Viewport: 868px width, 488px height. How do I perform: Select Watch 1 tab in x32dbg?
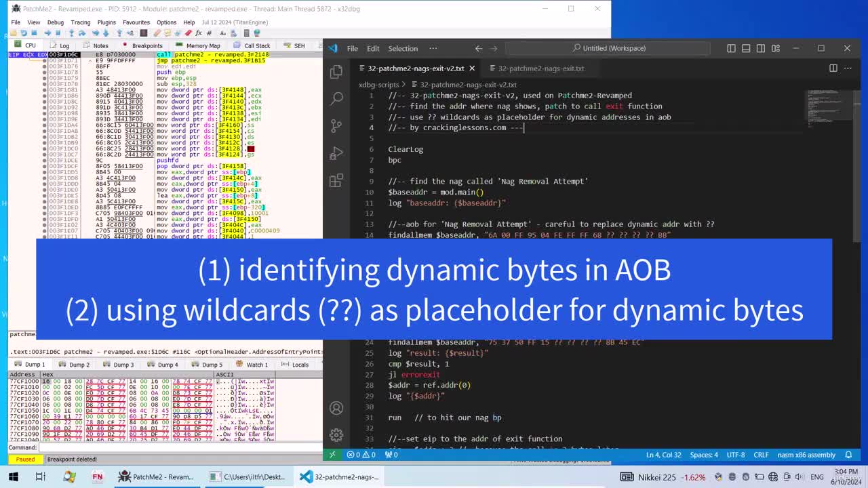pos(252,365)
